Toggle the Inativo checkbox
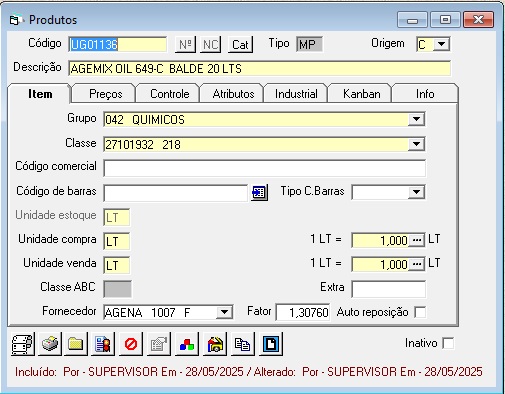505x394 pixels. tap(448, 343)
